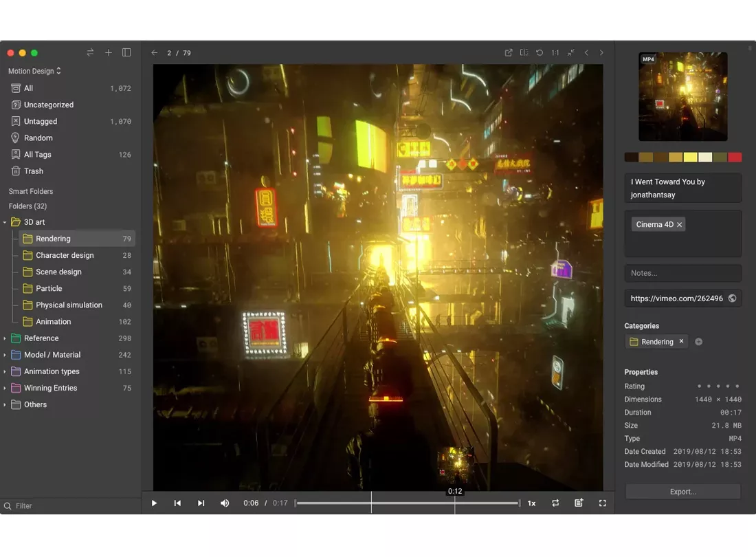Expand the Others folder
This screenshot has height=557, width=756.
point(5,404)
